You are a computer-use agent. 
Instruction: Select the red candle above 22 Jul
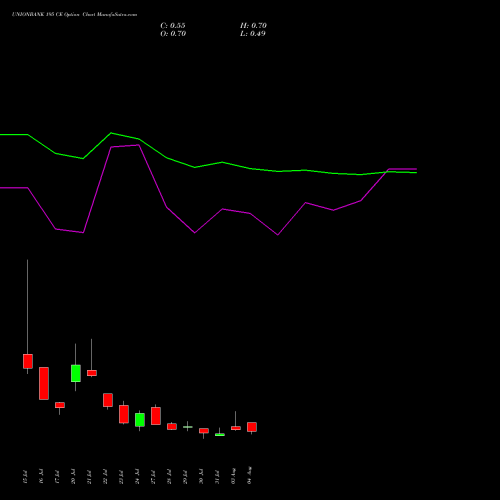(108, 400)
